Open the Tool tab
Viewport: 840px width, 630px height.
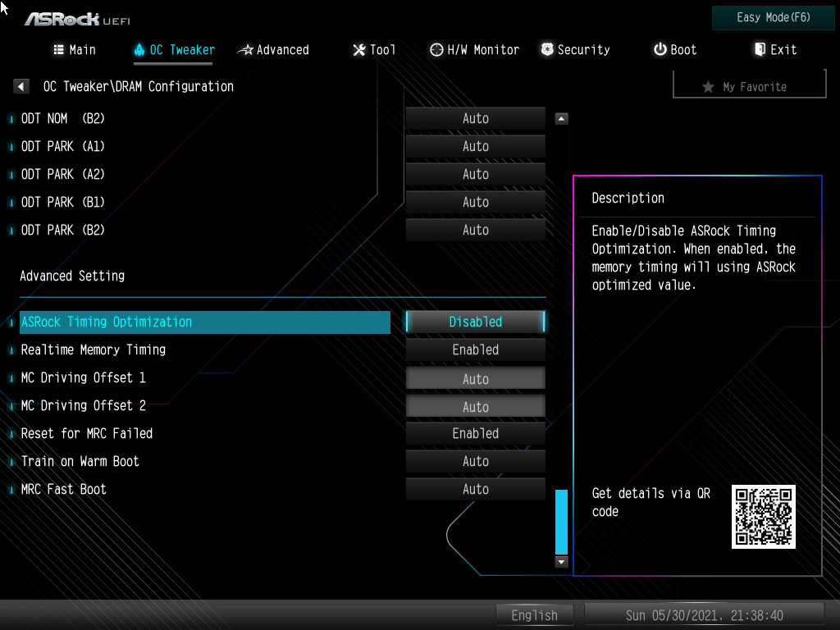click(x=374, y=50)
